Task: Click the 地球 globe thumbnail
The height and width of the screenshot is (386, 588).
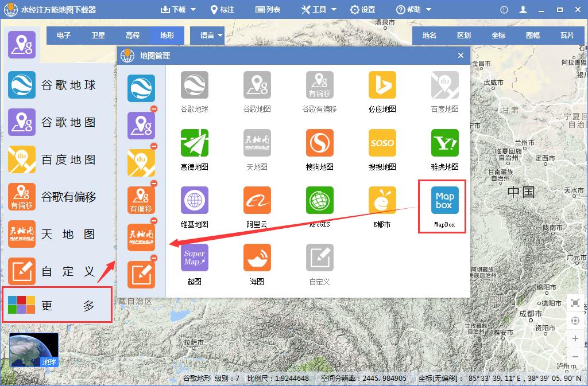Action: click(x=34, y=350)
